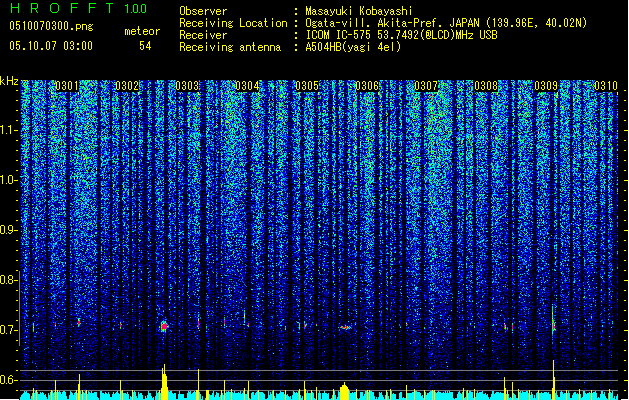Click the 1.0 kHz axis label
629x400 pixels.
[x=9, y=180]
